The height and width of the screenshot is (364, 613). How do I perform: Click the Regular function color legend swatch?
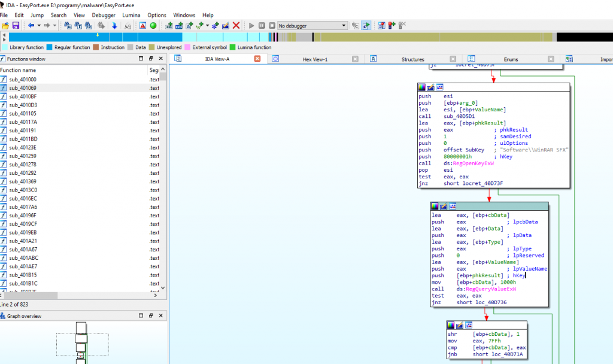(x=49, y=47)
